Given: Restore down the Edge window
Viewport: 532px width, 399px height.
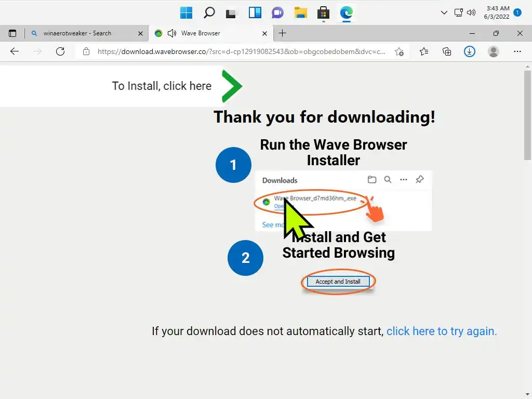Looking at the screenshot, I should coord(496,33).
